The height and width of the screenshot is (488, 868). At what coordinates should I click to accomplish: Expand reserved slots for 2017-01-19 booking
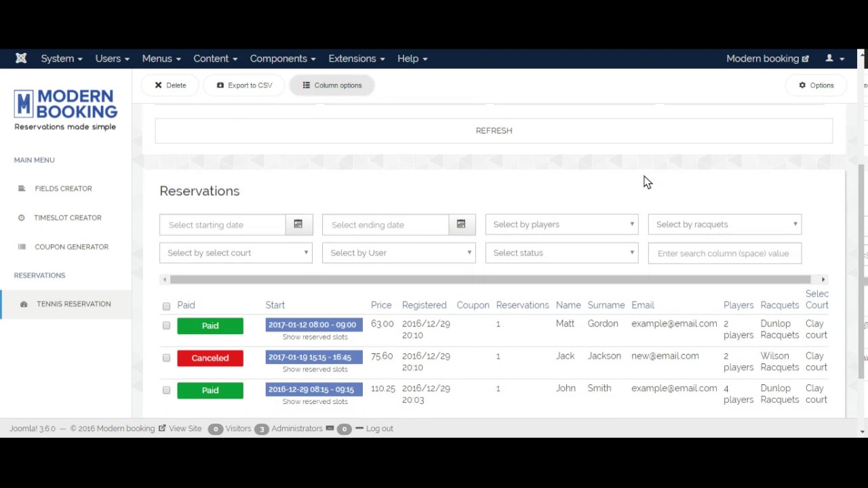pos(315,369)
